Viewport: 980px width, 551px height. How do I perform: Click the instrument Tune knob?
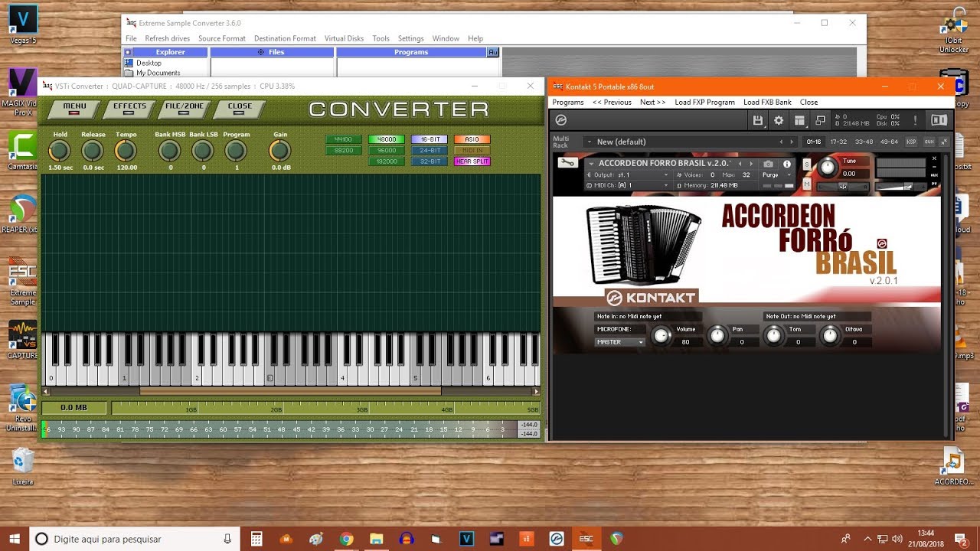click(826, 166)
